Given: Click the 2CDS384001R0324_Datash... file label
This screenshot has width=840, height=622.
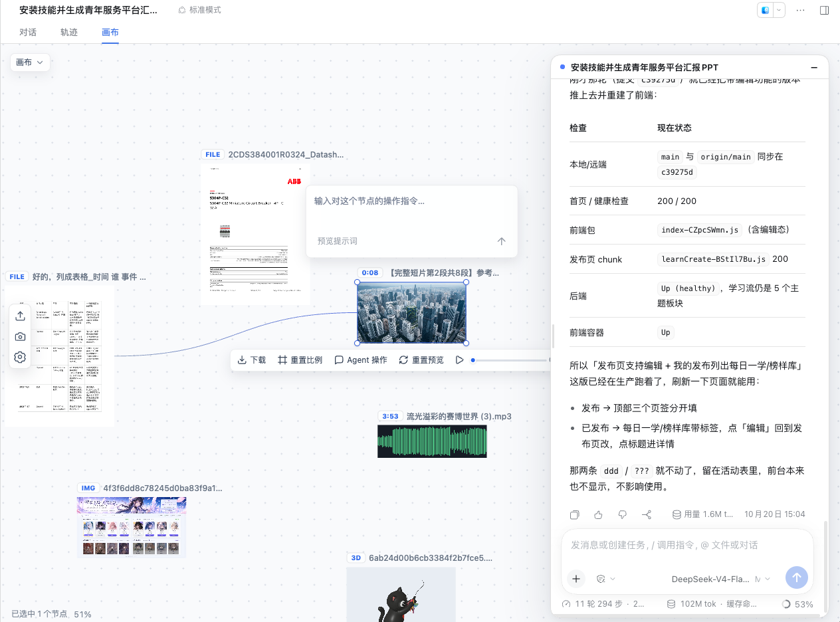Looking at the screenshot, I should coord(286,154).
